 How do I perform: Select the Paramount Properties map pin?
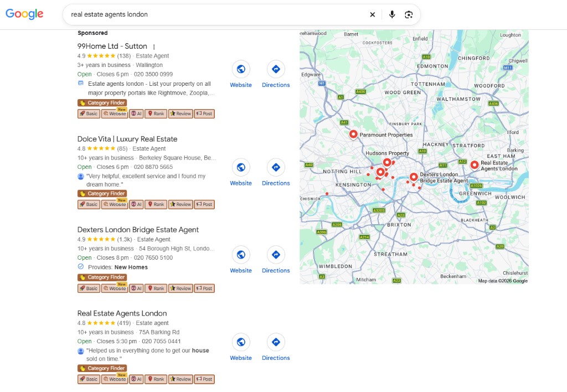(353, 134)
